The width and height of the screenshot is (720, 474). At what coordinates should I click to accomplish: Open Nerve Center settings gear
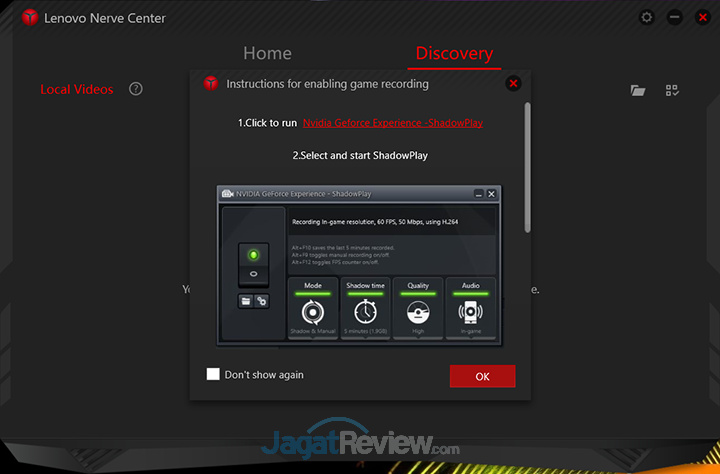[x=647, y=18]
